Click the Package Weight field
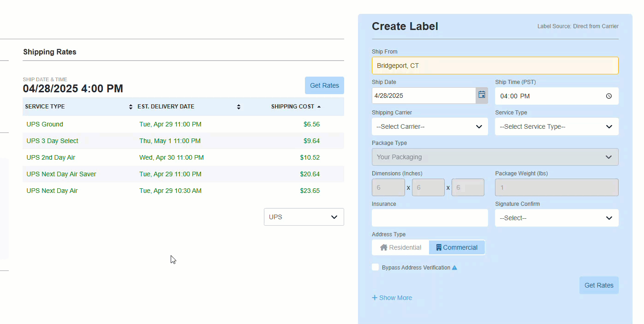Screen dimensions: 644x324 [557, 187]
